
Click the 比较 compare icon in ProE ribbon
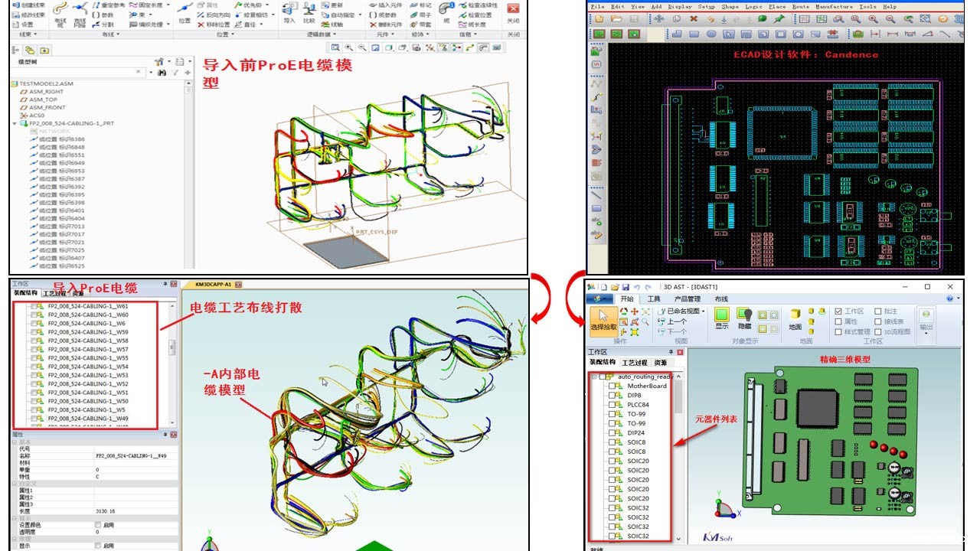pyautogui.click(x=309, y=11)
